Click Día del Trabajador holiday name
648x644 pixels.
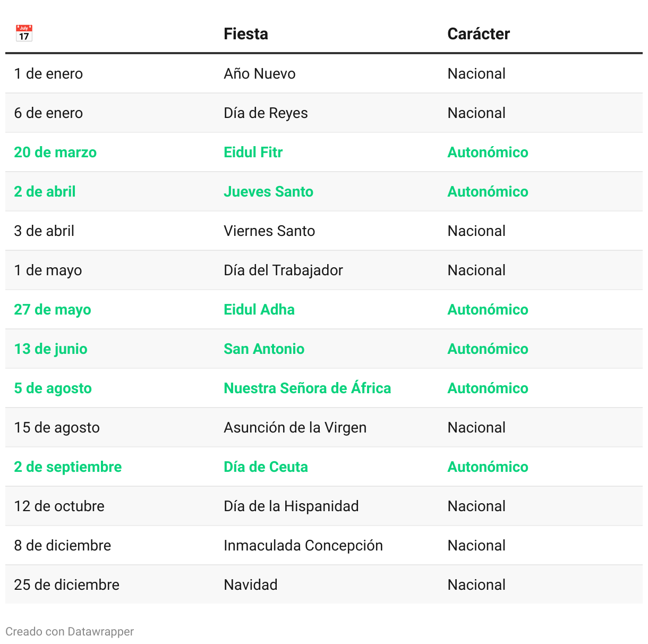[283, 270]
